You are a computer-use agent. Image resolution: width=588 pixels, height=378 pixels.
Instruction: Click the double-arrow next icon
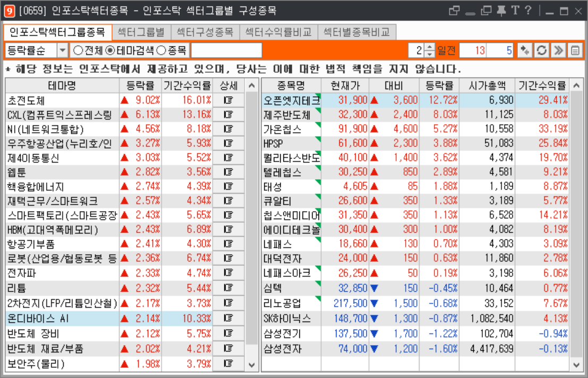click(x=558, y=51)
